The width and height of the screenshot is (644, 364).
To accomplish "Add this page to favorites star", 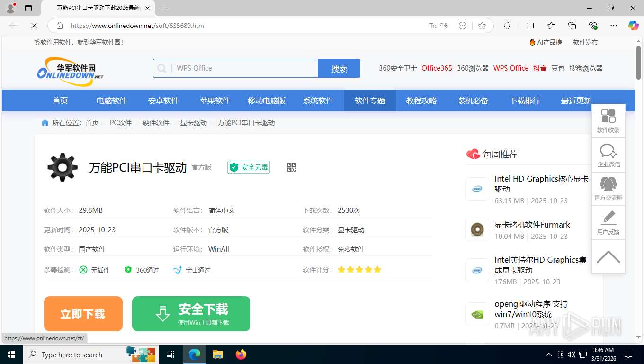I will [x=482, y=26].
